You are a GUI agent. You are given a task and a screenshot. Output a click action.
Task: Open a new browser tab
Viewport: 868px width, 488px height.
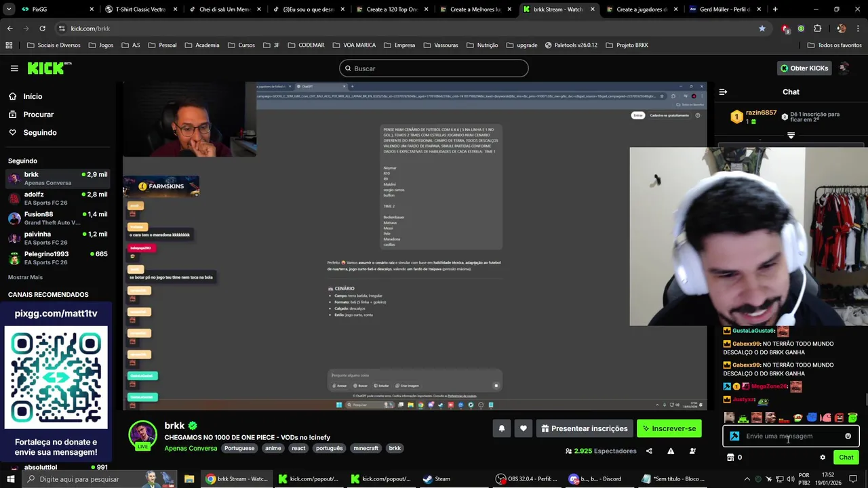[x=775, y=9]
